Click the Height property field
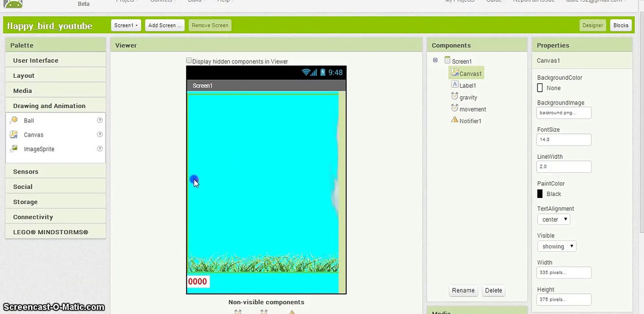 point(564,300)
